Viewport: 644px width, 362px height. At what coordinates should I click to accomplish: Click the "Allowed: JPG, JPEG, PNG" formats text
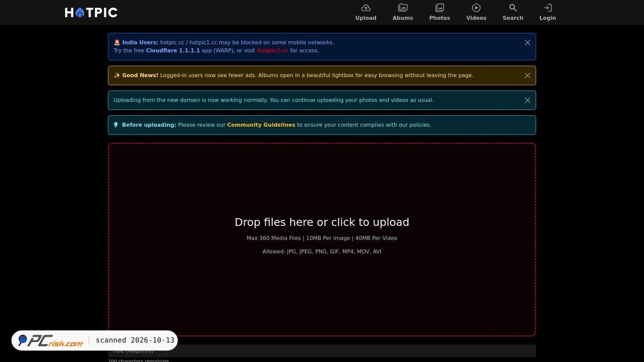[322, 251]
